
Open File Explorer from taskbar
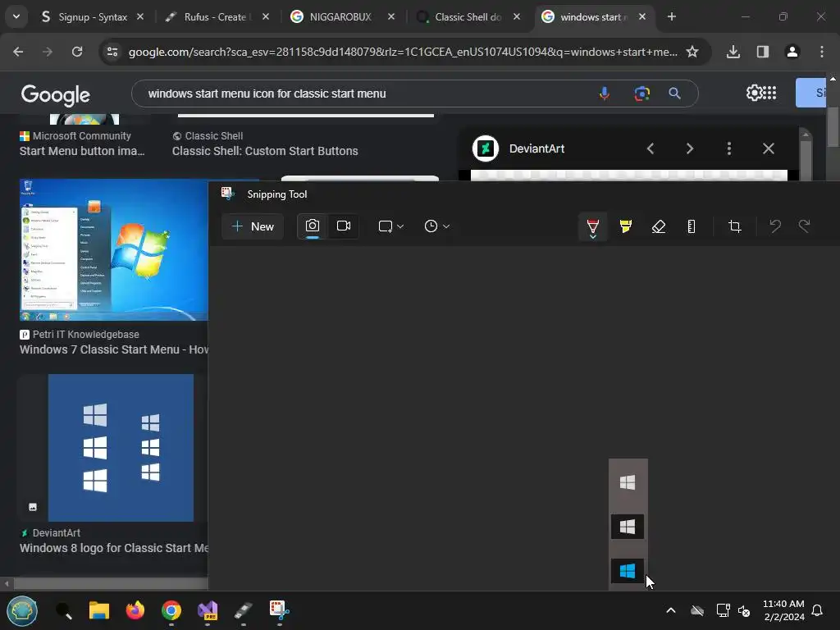[99, 610]
